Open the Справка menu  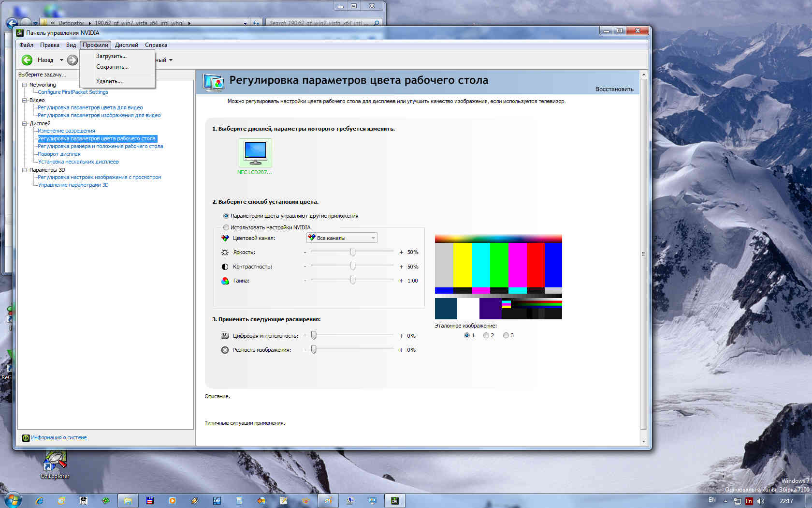click(x=156, y=45)
